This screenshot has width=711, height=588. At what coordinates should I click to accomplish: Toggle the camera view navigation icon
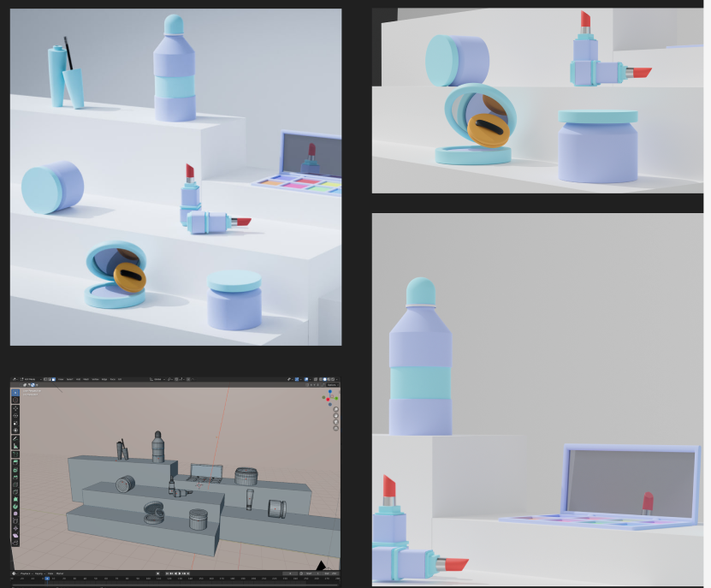click(x=336, y=422)
